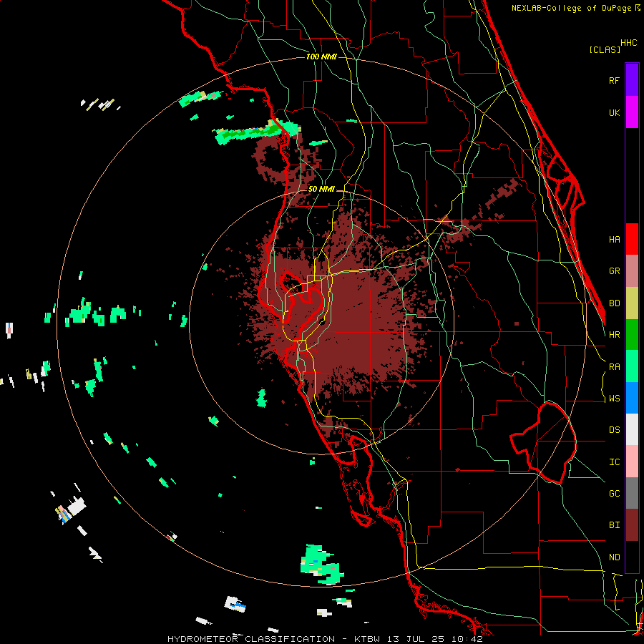Image resolution: width=644 pixels, height=644 pixels.
Task: Click the light pink IC legend swatch
Action: (632, 462)
